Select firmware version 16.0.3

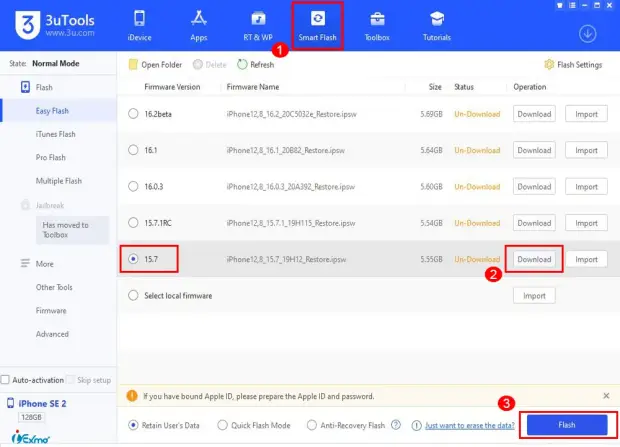133,186
